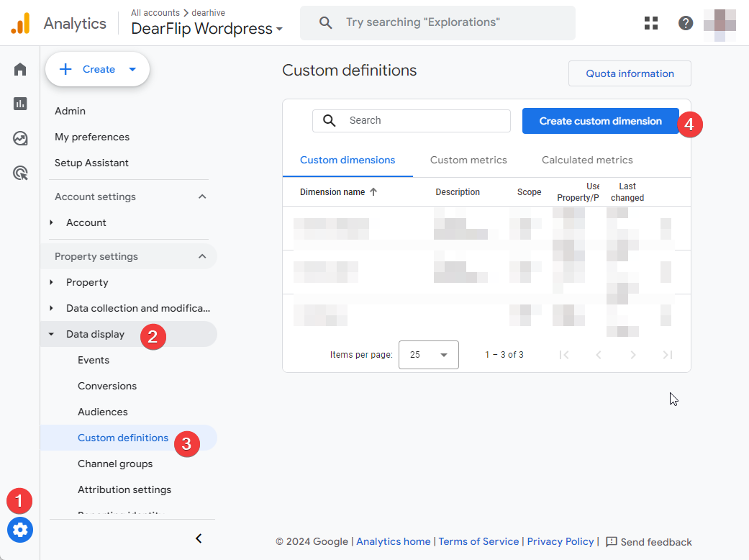Open the Items per page dropdown showing 25

click(428, 354)
